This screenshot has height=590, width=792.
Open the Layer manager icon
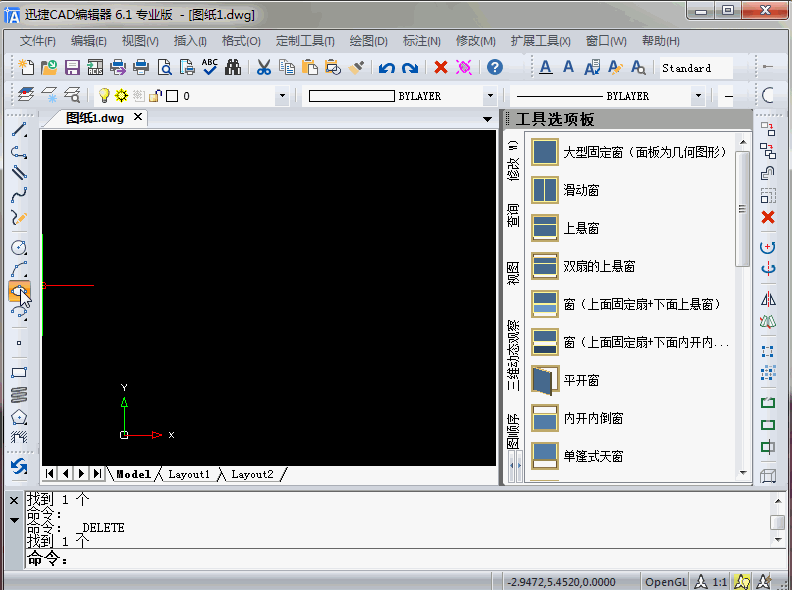26,95
